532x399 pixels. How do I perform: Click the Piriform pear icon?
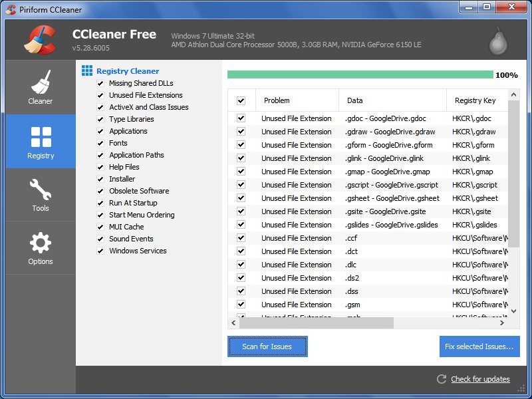pyautogui.click(x=497, y=41)
